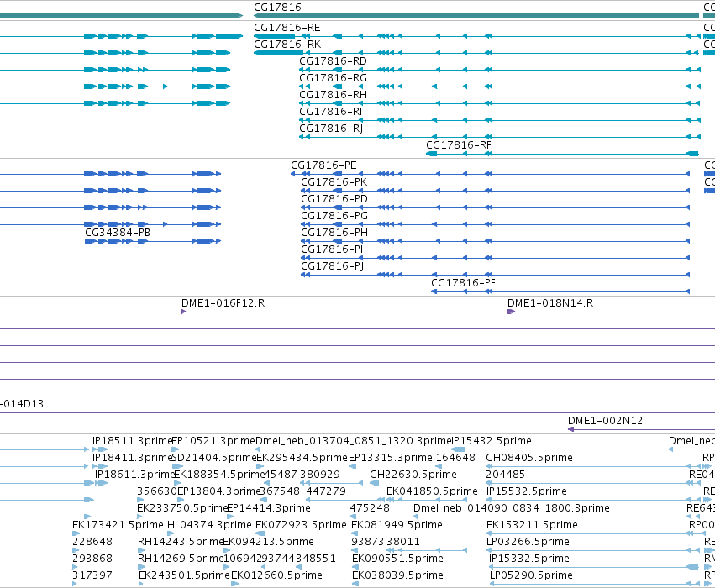Pick the CG17816-RD transcript label
715x588 pixels.
(333, 61)
